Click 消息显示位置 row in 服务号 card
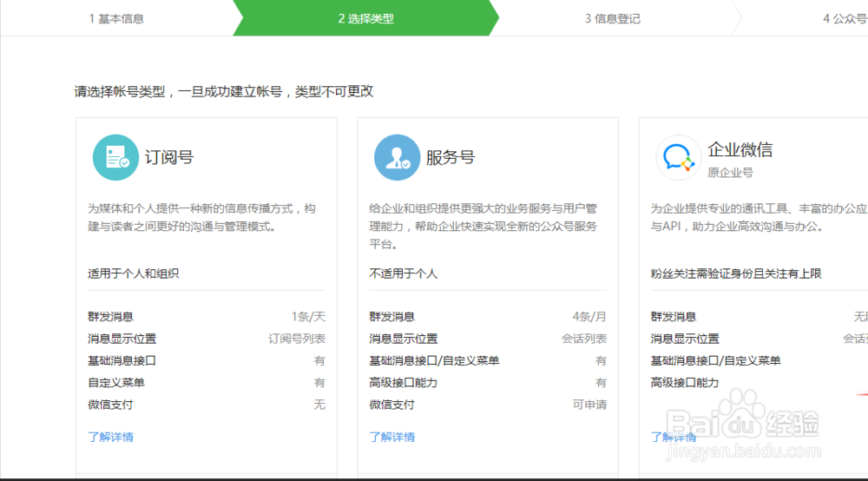The width and height of the screenshot is (868, 481). point(488,339)
